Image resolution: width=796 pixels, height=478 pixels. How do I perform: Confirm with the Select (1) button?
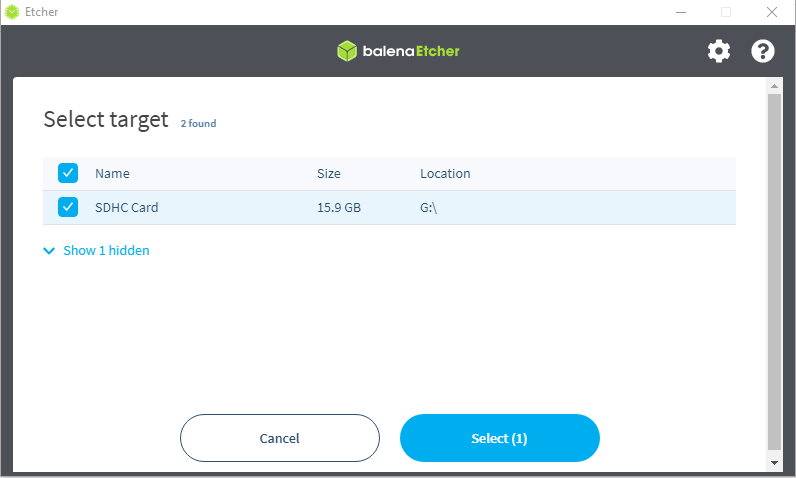pyautogui.click(x=499, y=438)
